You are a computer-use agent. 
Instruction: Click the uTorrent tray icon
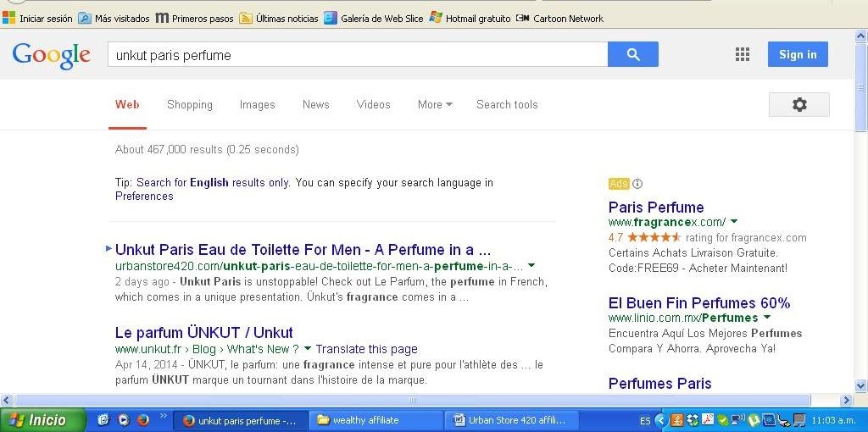754,420
